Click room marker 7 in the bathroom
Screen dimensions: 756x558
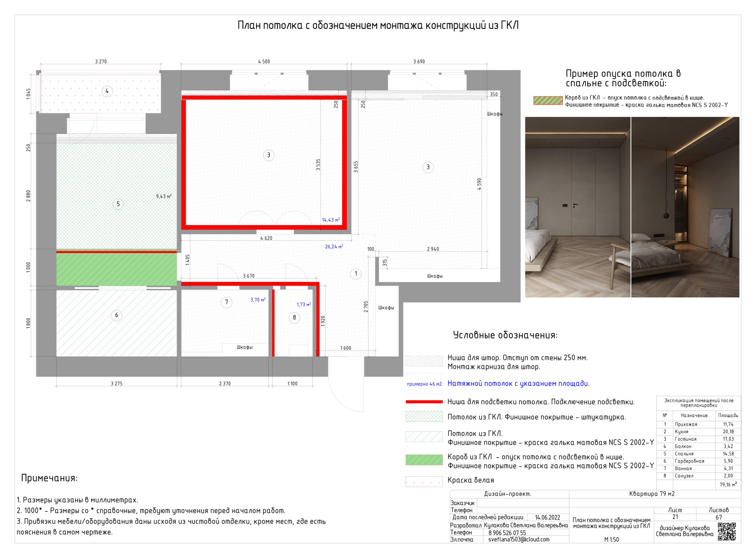click(226, 302)
